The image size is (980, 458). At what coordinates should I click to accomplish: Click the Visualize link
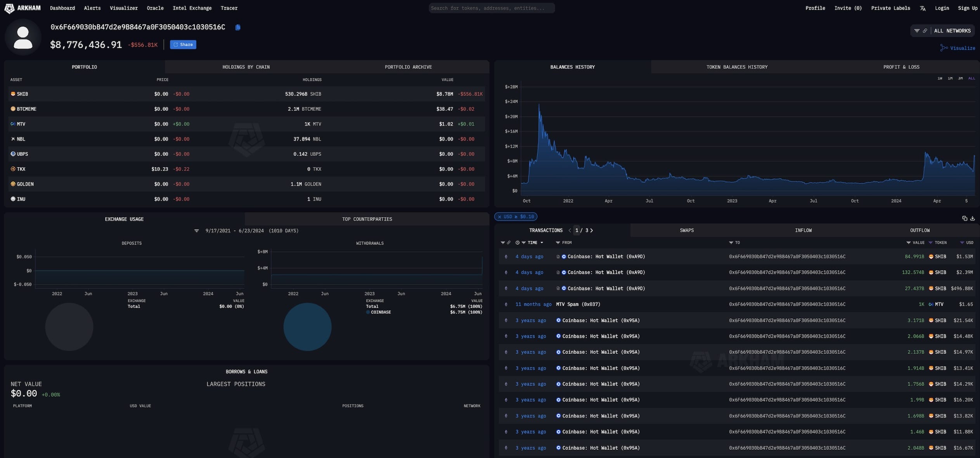pos(957,48)
